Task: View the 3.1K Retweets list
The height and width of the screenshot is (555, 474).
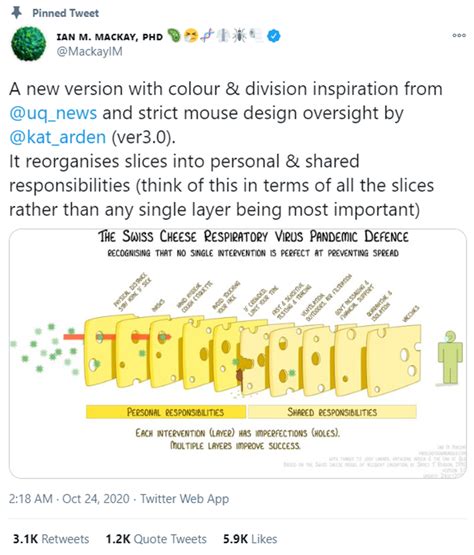Action: tap(51, 539)
